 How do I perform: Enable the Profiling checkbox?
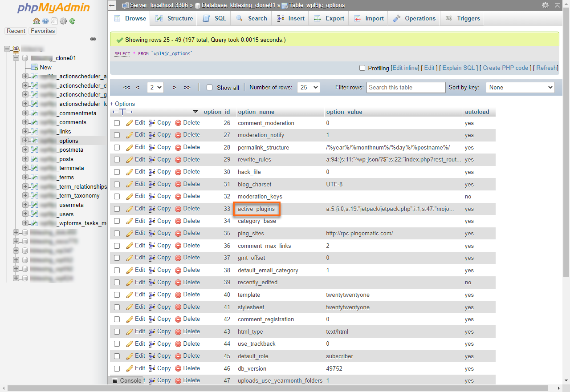(x=362, y=68)
